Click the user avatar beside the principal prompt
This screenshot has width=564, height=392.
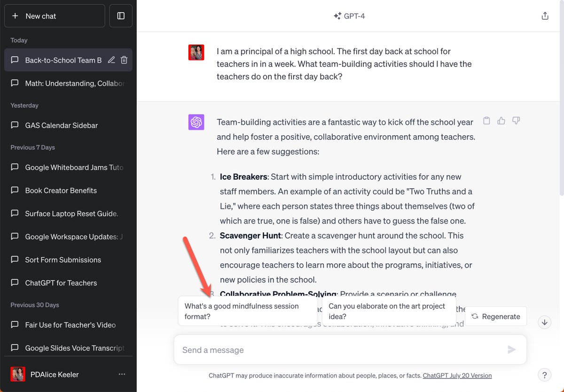(x=196, y=53)
